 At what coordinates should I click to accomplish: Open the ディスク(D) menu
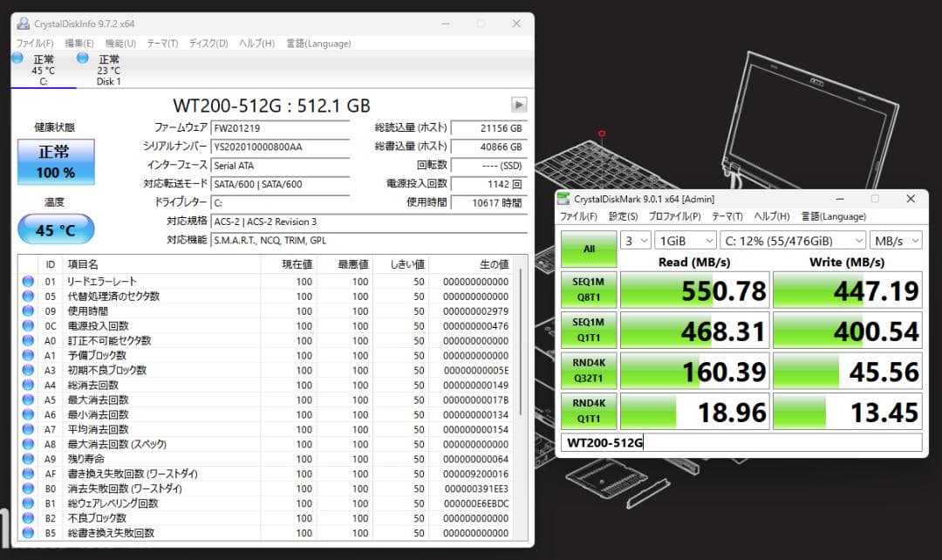(208, 43)
